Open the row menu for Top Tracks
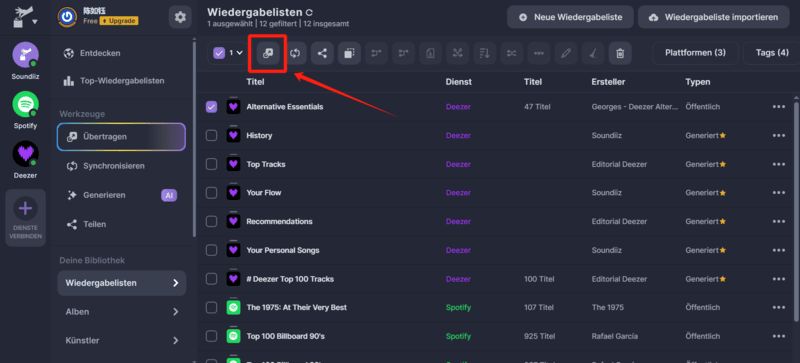 [x=779, y=164]
